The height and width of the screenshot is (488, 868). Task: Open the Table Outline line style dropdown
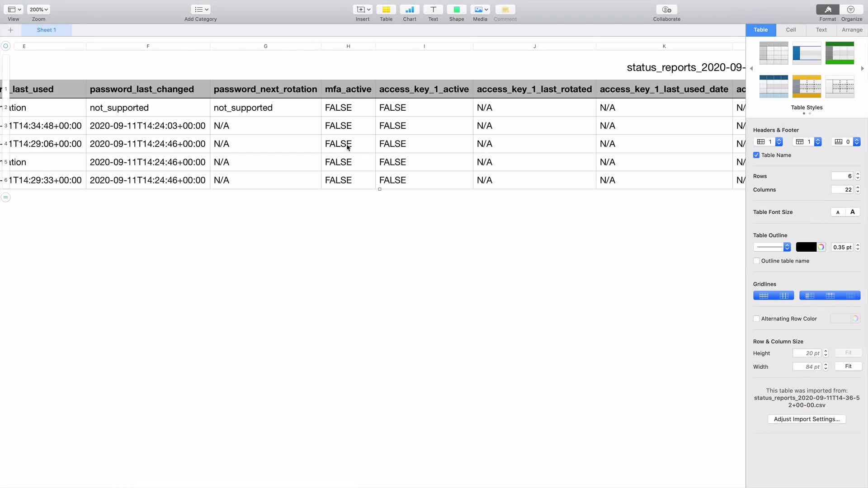[772, 247]
